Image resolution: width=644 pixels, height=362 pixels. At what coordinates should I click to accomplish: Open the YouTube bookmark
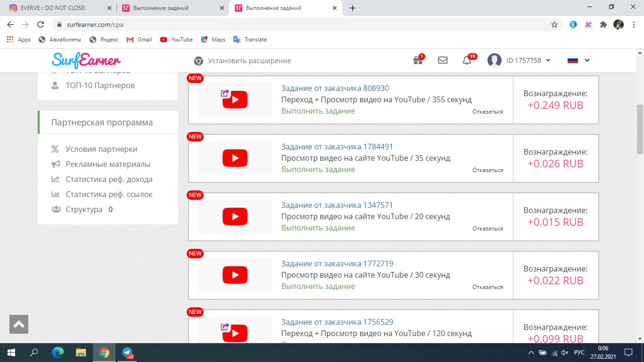pyautogui.click(x=176, y=40)
